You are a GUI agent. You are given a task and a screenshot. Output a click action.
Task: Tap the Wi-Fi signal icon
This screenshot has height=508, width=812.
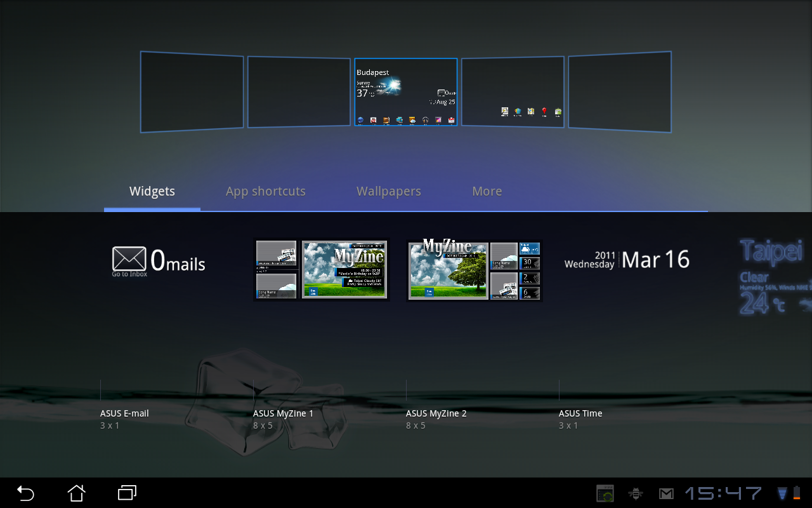tap(782, 493)
